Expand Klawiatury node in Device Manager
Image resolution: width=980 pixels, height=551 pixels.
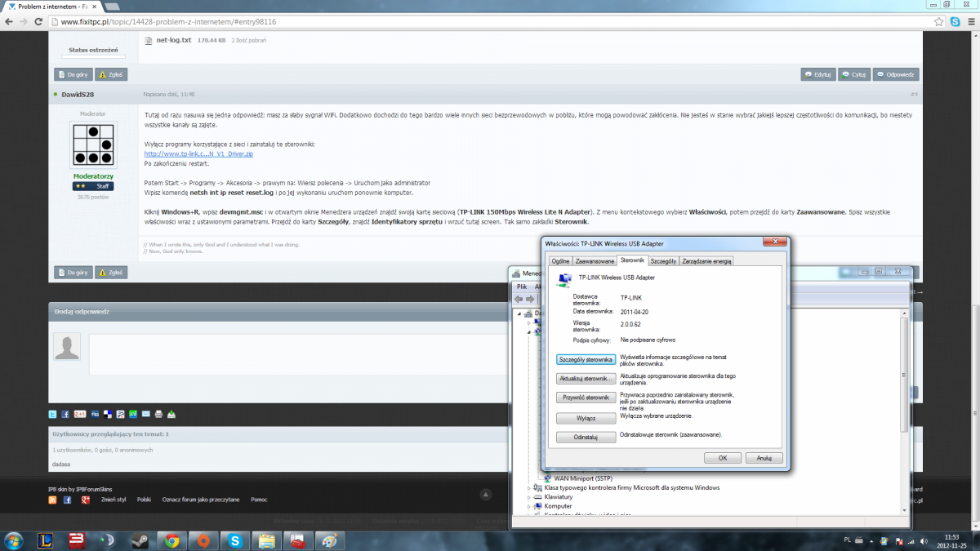coord(529,497)
